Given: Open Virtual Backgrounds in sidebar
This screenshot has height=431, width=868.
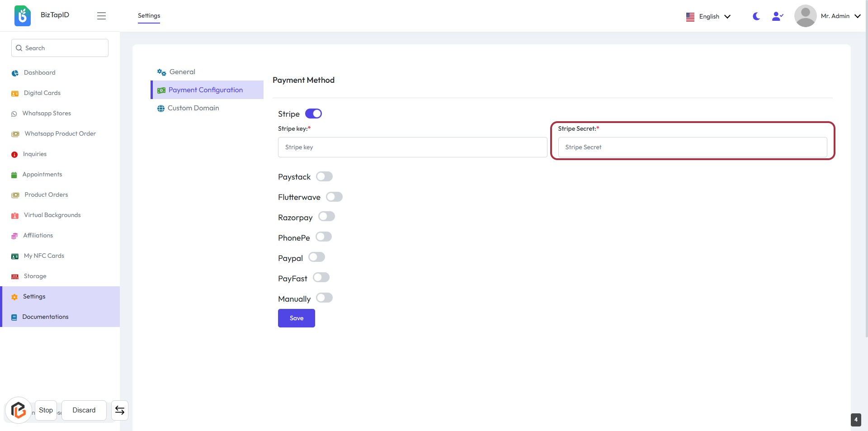Looking at the screenshot, I should tap(52, 215).
